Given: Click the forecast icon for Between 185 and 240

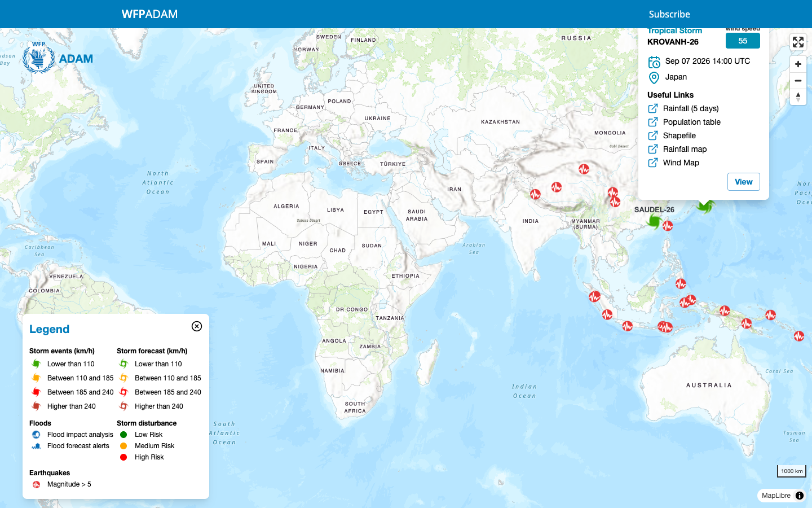Looking at the screenshot, I should tap(123, 392).
